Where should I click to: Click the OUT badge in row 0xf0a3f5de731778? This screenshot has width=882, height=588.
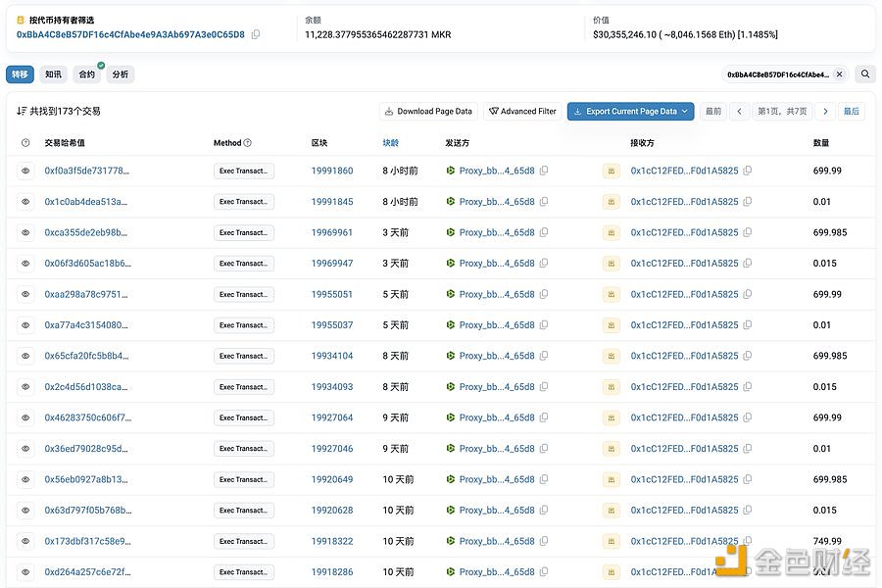click(x=612, y=171)
